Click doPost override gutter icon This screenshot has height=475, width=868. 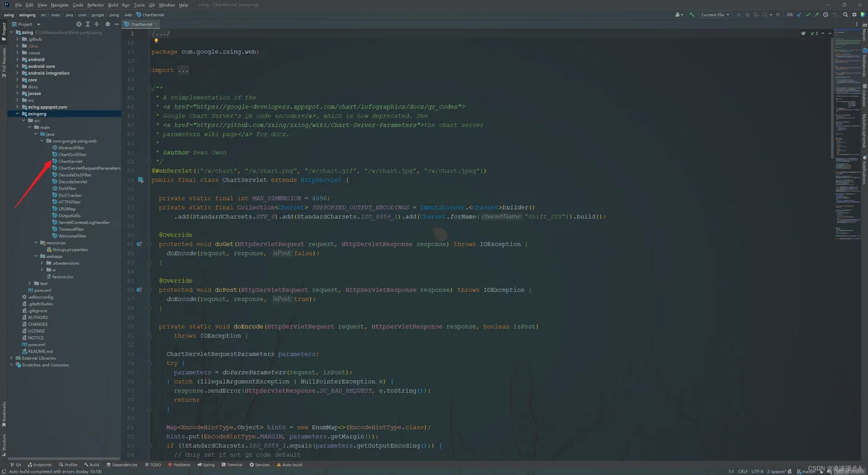[139, 290]
